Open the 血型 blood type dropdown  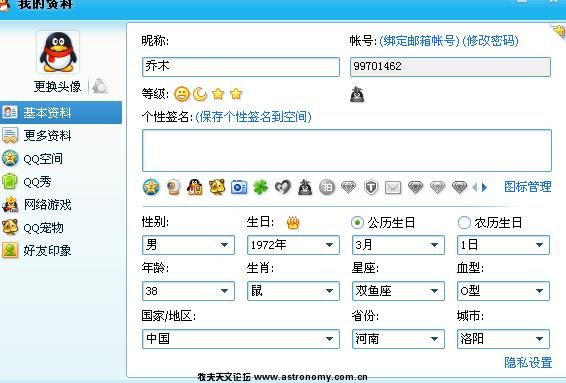click(503, 291)
